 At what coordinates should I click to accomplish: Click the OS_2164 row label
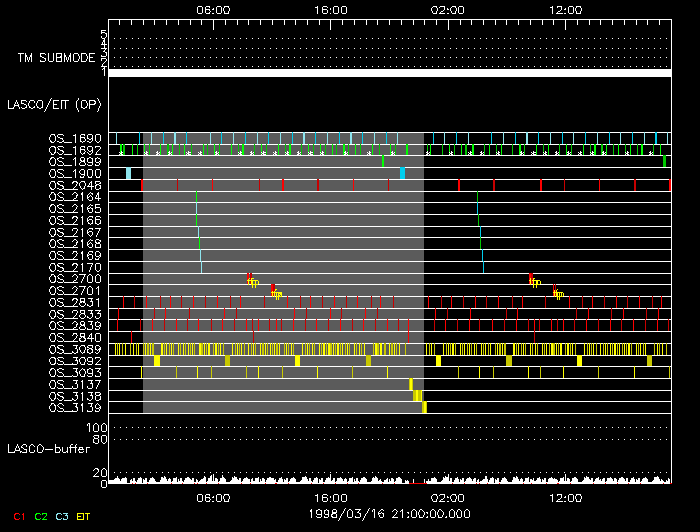tap(75, 197)
